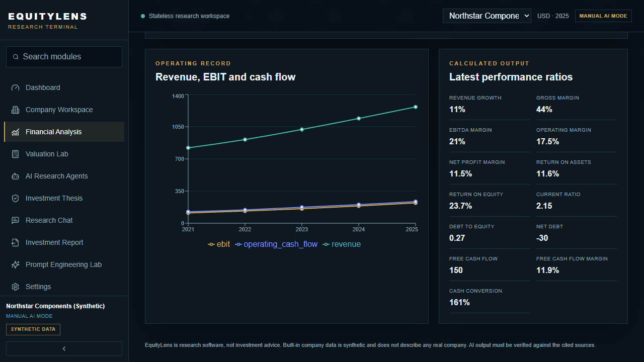The image size is (644, 362).
Task: Click the Settings gear icon
Action: (x=15, y=287)
